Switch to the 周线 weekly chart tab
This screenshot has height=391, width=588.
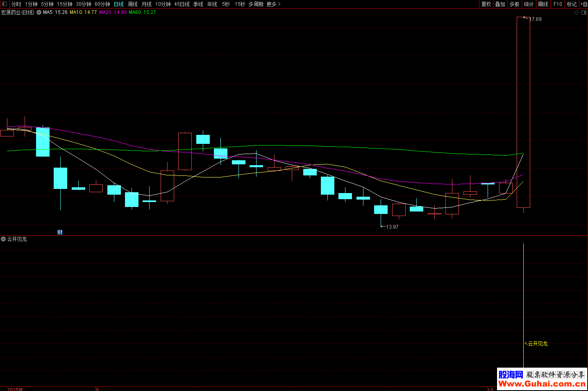coord(133,4)
